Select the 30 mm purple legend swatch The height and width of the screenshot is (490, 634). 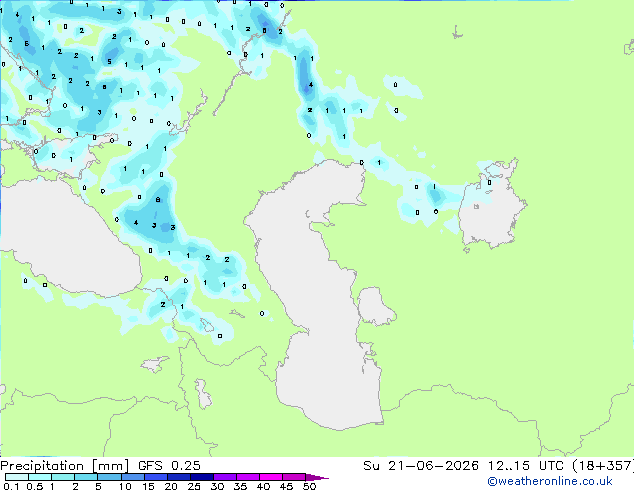(225, 477)
